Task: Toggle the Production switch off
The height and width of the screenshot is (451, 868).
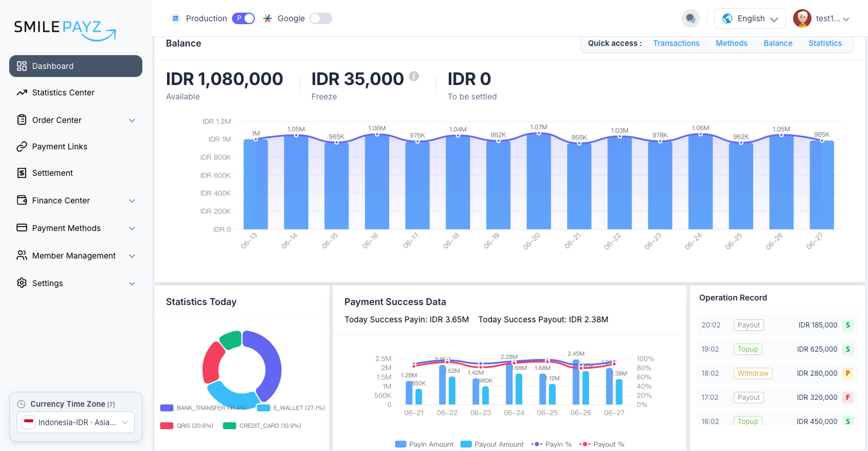Action: 243,18
